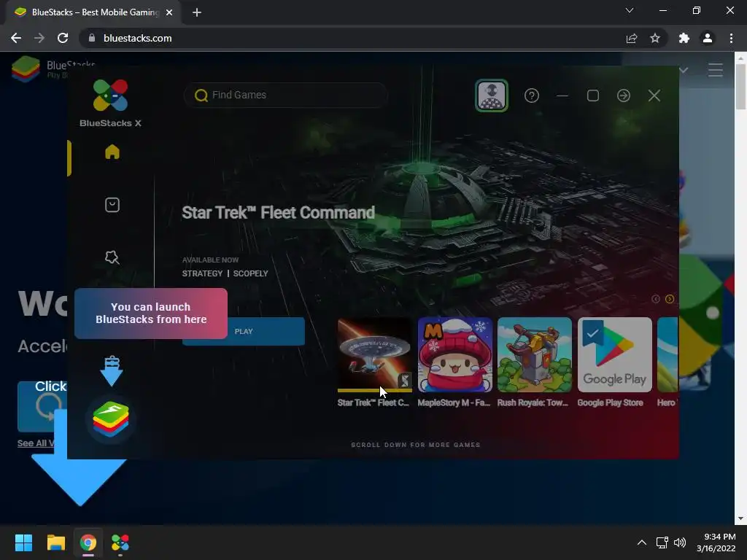This screenshot has height=560, width=747.
Task: Open the help question mark icon
Action: [532, 96]
